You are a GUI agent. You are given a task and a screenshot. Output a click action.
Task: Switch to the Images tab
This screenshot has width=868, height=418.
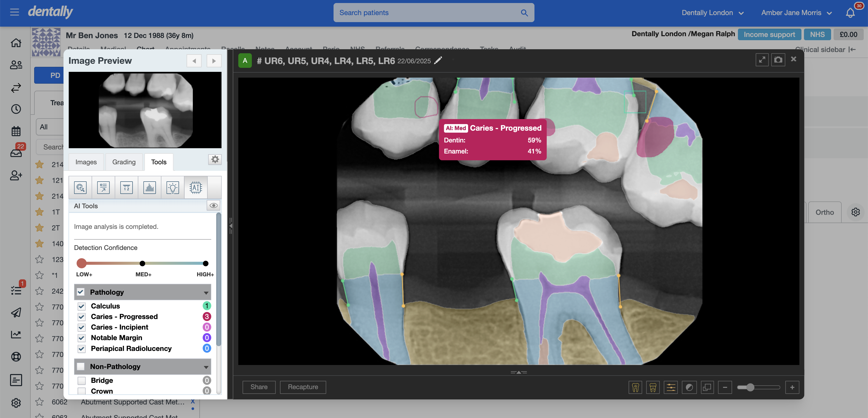[x=86, y=162]
